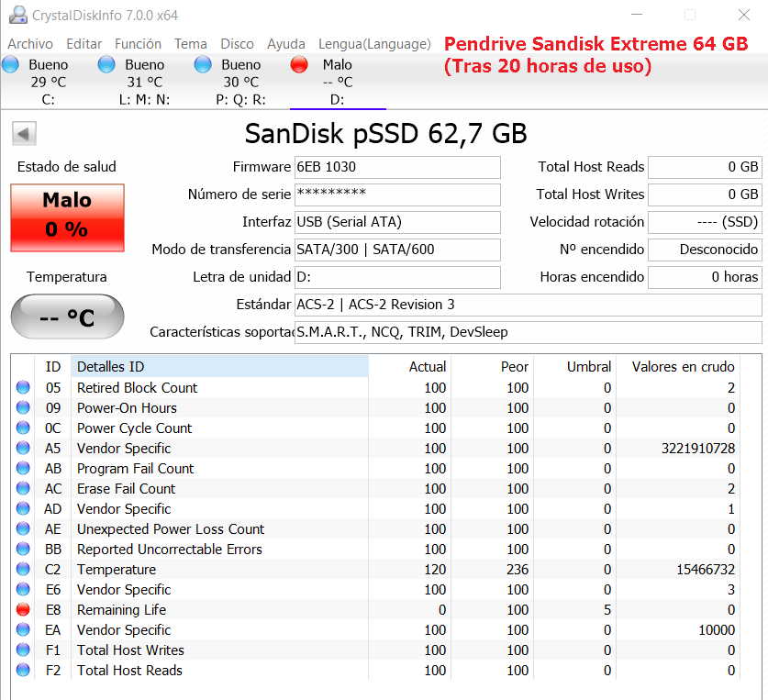Select the Remaining Life row text
The height and width of the screenshot is (700, 768).
click(x=121, y=609)
